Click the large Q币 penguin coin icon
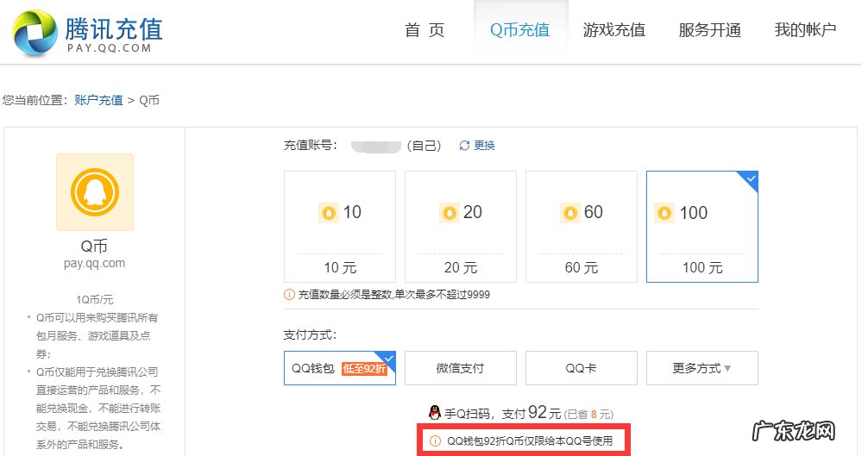The height and width of the screenshot is (456, 868). click(95, 192)
